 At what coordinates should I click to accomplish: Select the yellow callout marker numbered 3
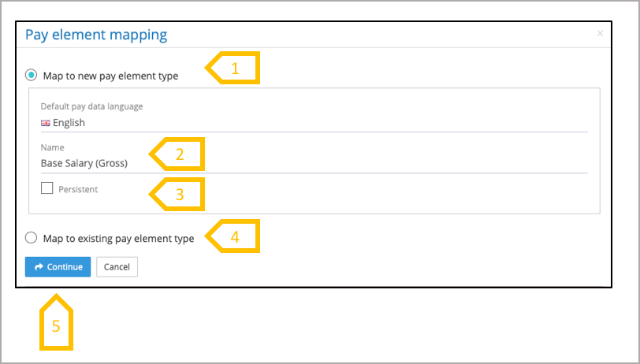pos(179,194)
